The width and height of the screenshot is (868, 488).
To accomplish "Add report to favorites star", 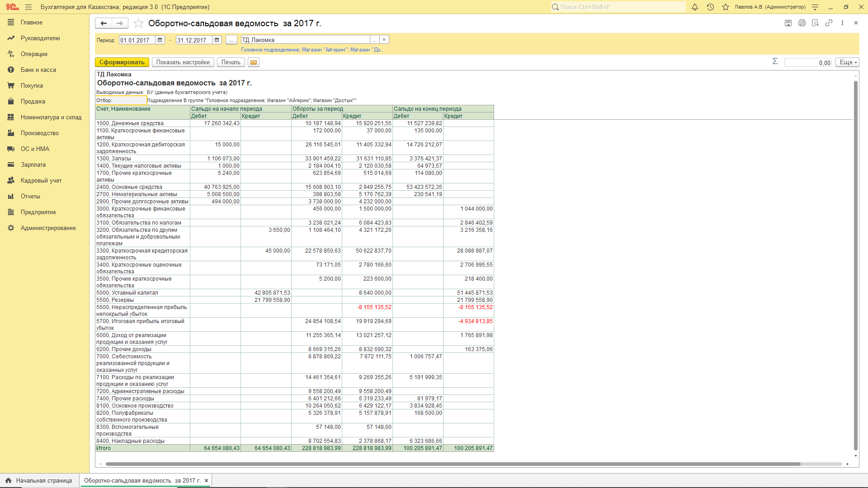I will pyautogui.click(x=138, y=23).
